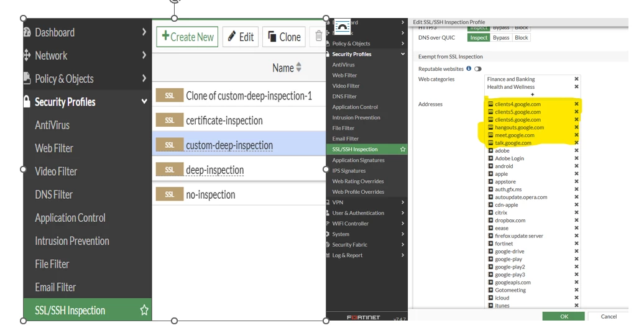Collapse the Security Profiles chevron in the large left menu
This screenshot has height=328, width=644.
pos(144,101)
